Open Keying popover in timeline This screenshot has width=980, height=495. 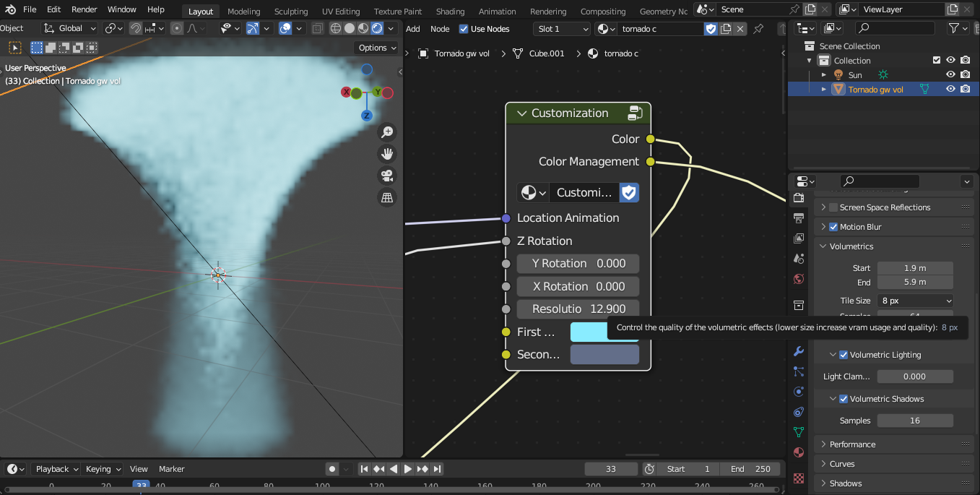click(102, 469)
